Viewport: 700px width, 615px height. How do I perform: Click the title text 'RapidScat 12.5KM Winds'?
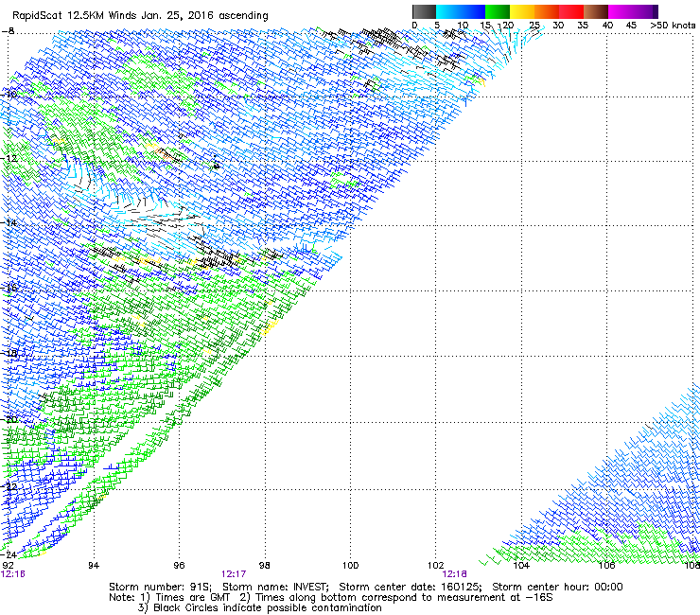pos(75,16)
